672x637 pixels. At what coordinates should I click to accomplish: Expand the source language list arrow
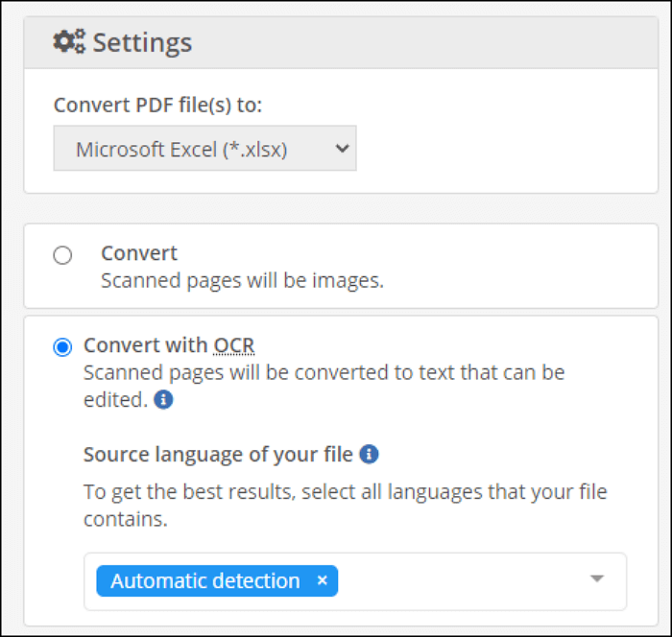[596, 579]
